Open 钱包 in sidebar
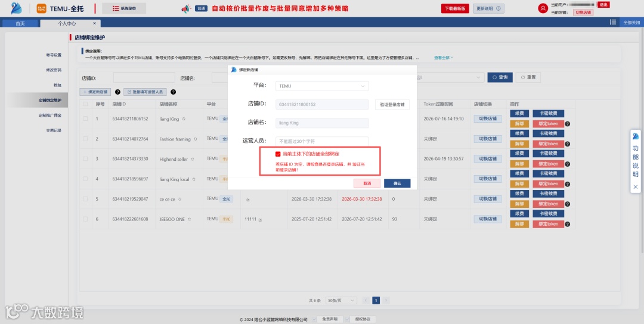 pos(57,85)
